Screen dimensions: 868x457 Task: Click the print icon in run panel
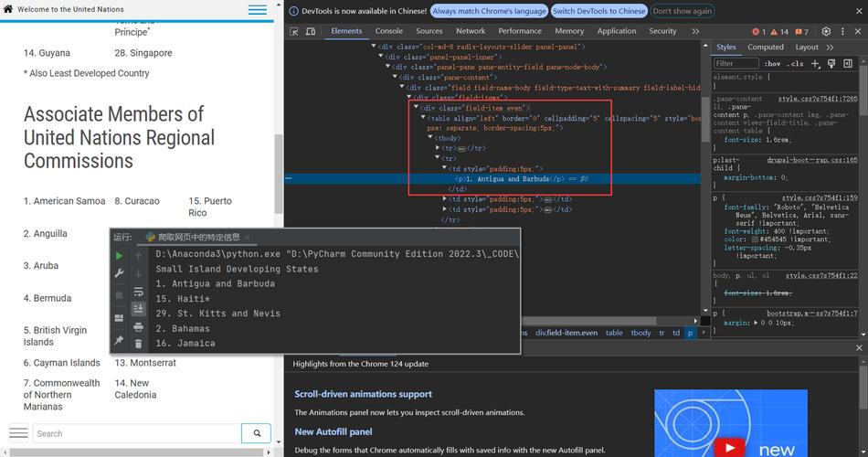139,326
